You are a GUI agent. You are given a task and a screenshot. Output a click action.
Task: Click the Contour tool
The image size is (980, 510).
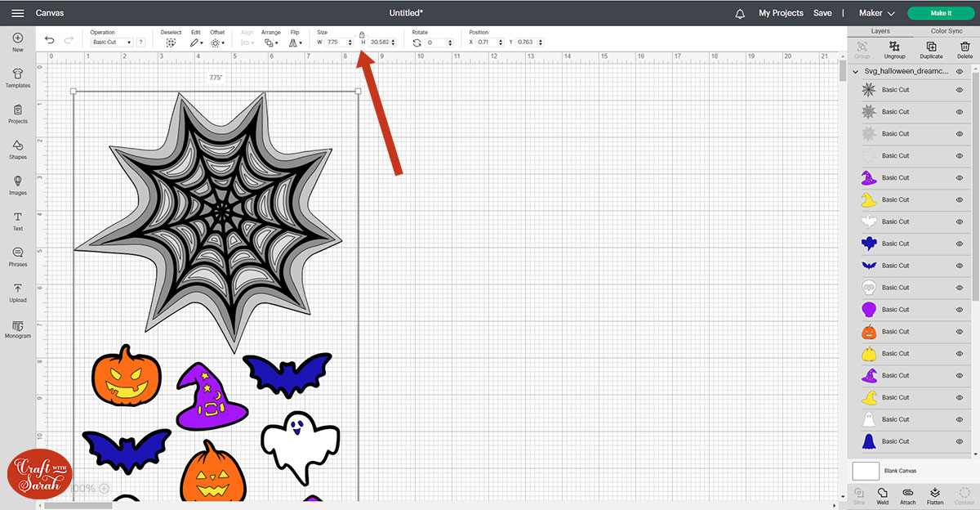964,494
